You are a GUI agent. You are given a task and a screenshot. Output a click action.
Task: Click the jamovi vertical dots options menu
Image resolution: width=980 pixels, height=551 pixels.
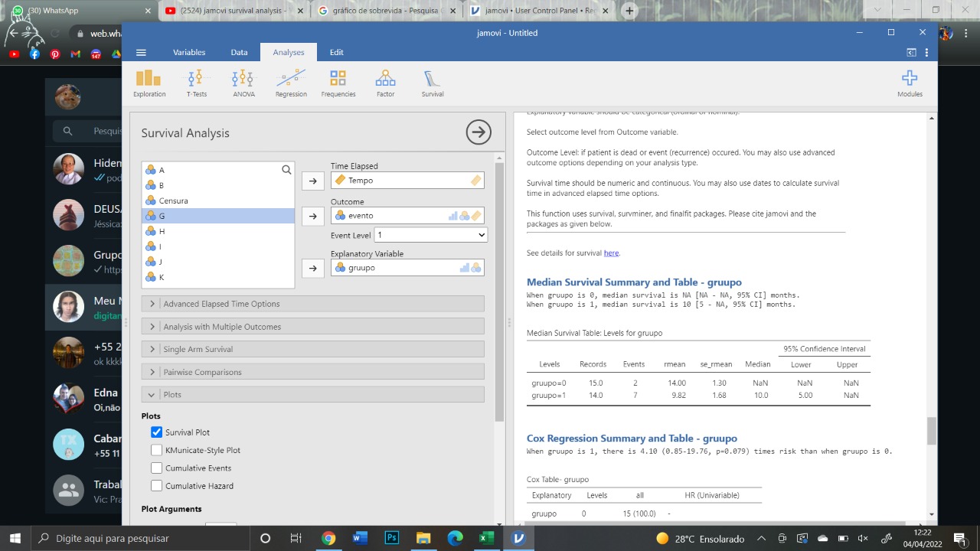coord(926,52)
